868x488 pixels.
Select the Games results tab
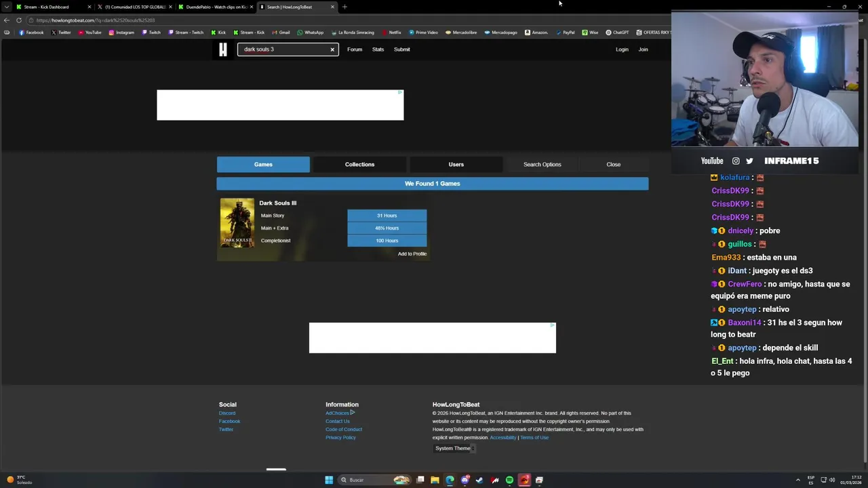[263, 164]
